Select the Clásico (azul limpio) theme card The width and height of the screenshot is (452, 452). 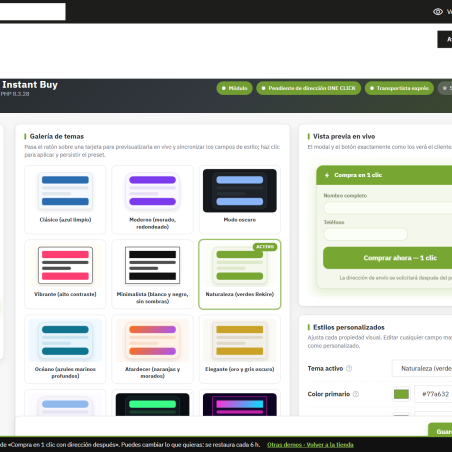tap(65, 199)
